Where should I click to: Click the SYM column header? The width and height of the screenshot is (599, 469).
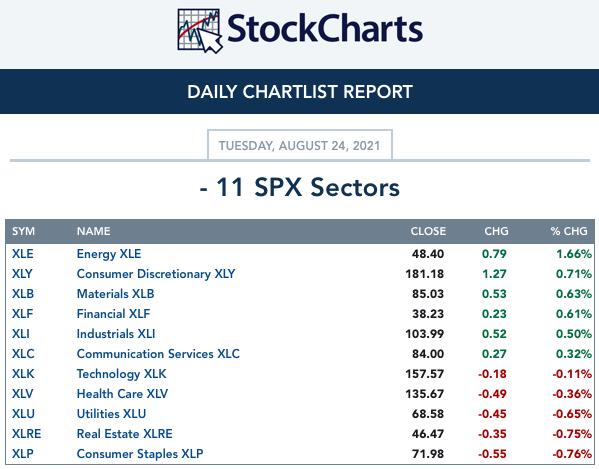[x=23, y=231]
